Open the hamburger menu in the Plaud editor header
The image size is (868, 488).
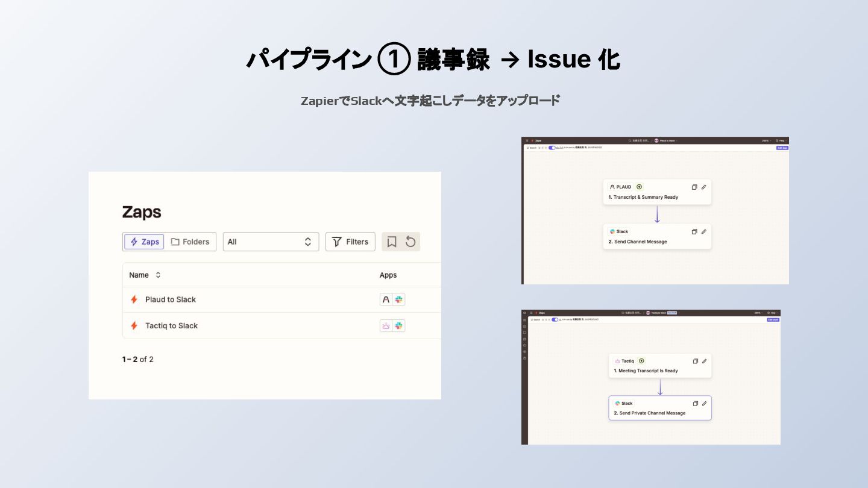(527, 140)
